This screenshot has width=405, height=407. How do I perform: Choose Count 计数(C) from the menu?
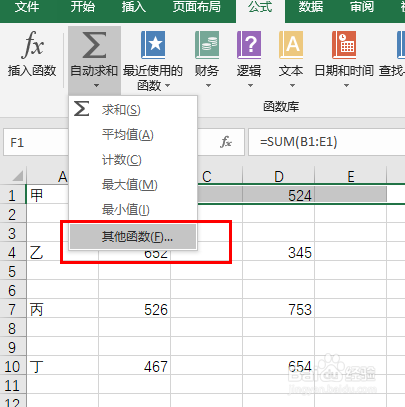133,160
